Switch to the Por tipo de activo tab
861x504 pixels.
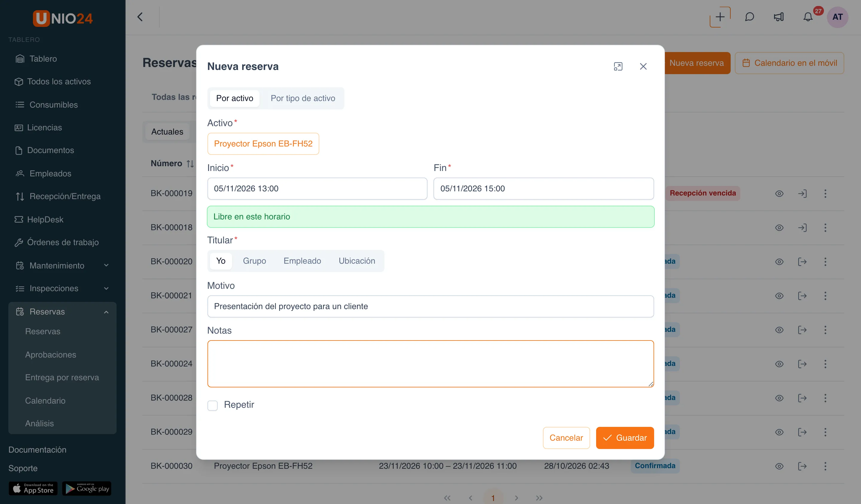[303, 98]
